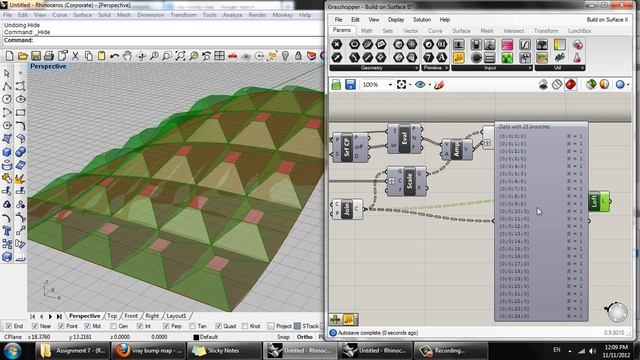Screen dimensions: 640x360
Task: Pick the Graph Mapper component icon
Action: [x=525, y=44]
